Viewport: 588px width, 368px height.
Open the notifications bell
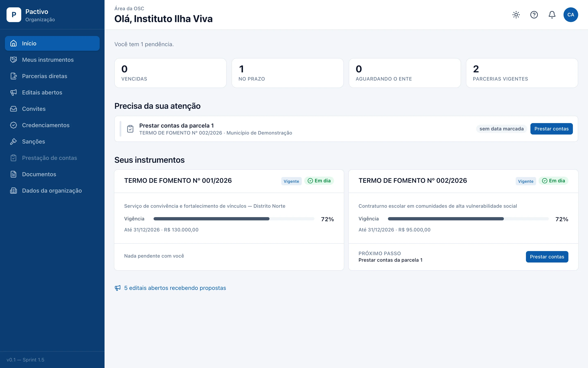[552, 15]
